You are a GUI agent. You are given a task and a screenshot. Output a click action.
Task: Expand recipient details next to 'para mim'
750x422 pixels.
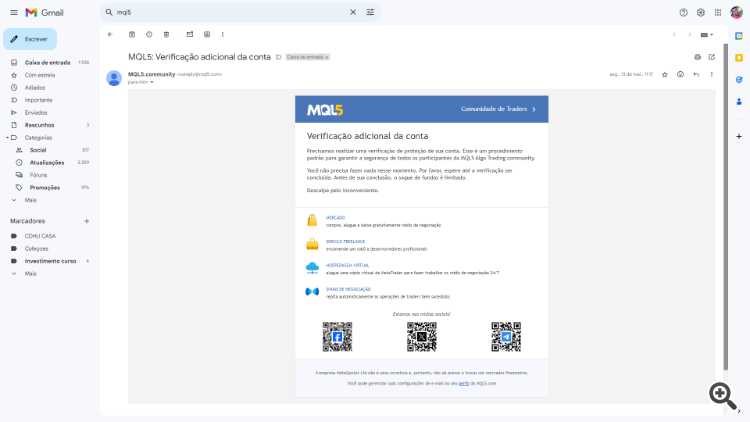coord(152,82)
